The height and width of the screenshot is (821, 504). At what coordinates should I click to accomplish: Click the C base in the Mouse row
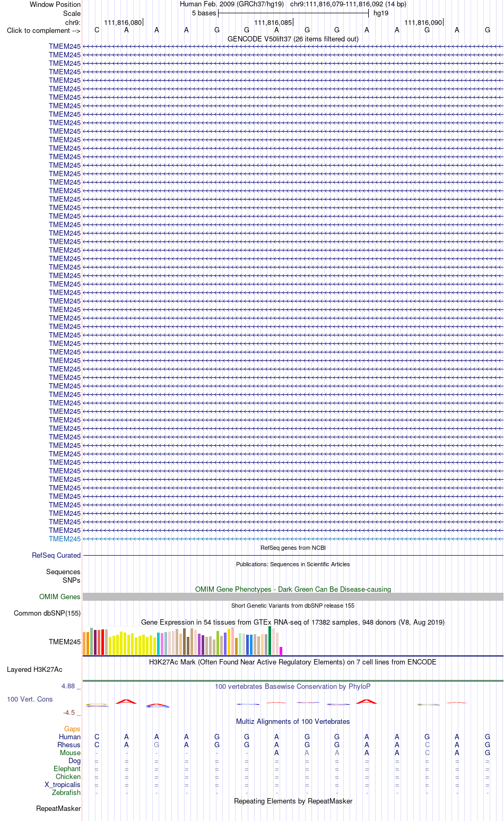click(x=427, y=753)
